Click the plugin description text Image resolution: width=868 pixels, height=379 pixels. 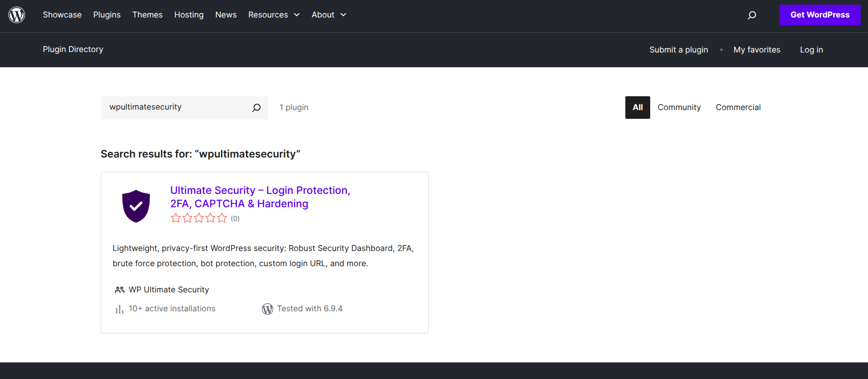click(263, 256)
